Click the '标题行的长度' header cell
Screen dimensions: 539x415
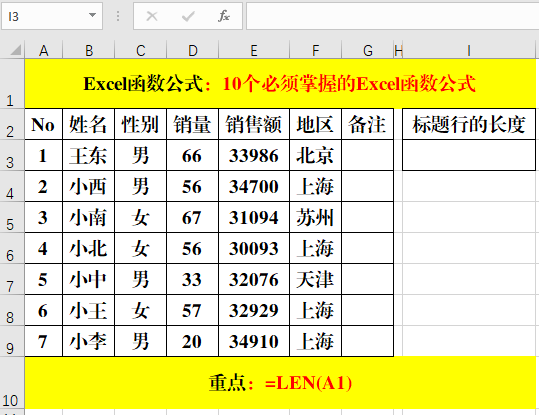[x=469, y=124]
